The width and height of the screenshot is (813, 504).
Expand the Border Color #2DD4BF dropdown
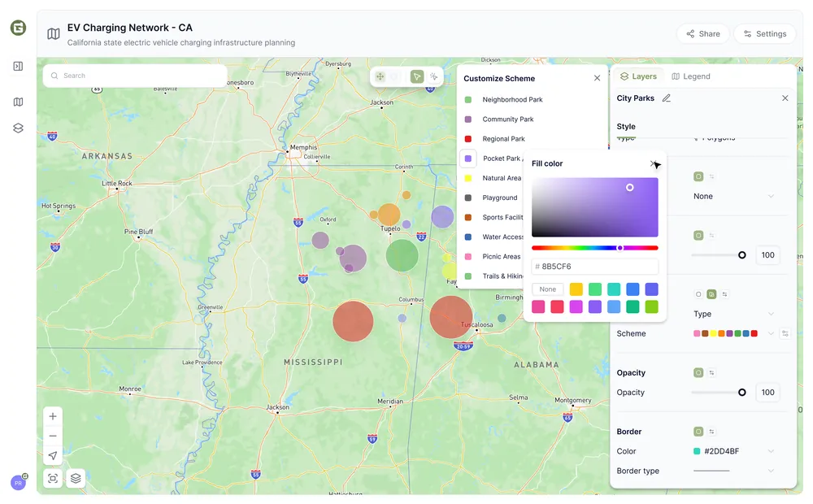coord(733,451)
